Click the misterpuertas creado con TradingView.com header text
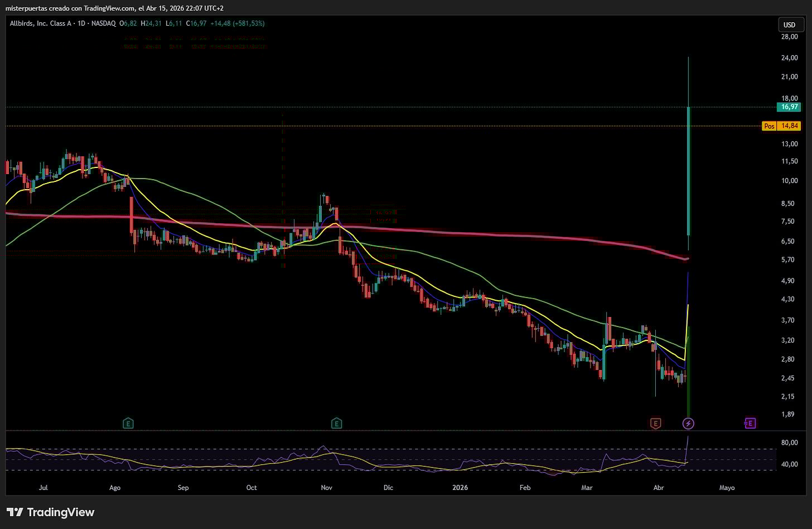Image resolution: width=812 pixels, height=529 pixels. tap(70, 8)
